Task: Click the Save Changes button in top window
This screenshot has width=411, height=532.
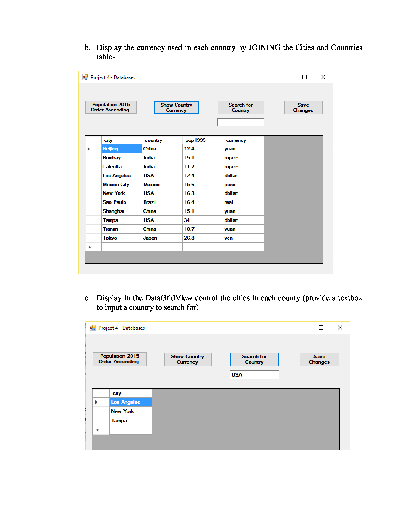Action: coord(303,107)
